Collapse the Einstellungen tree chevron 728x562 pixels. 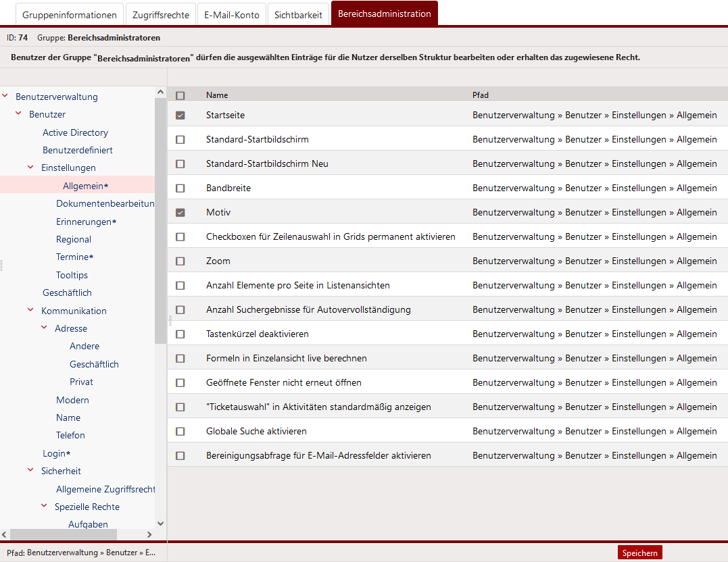31,168
